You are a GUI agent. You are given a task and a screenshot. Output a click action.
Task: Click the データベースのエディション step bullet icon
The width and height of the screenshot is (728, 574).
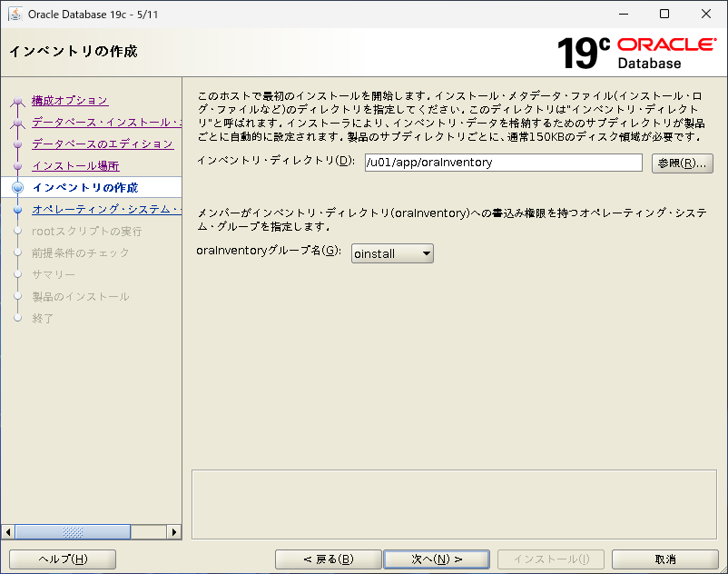17,144
